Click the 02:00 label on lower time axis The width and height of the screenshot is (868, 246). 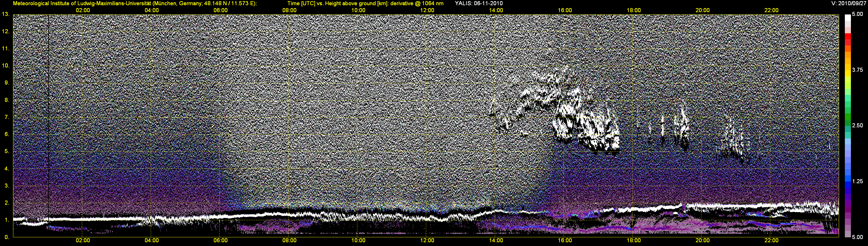coord(82,241)
